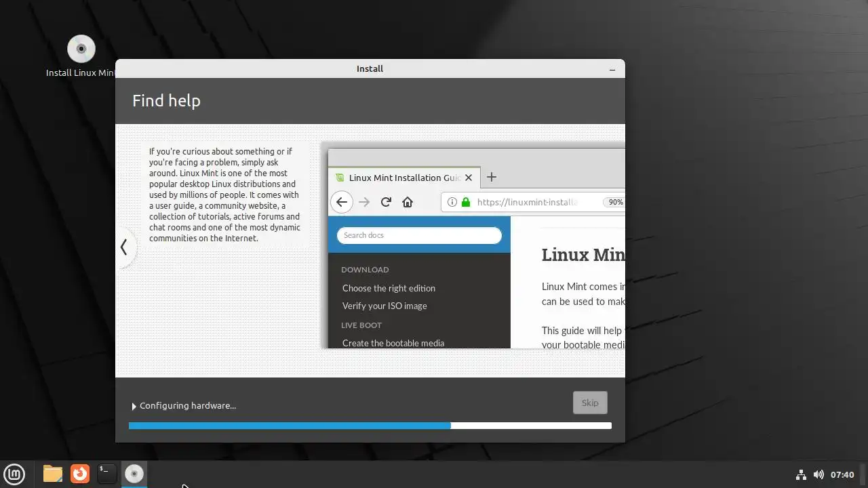868x488 pixels.
Task: Click the slideshow browser screenshot image
Action: pyautogui.click(x=473, y=245)
